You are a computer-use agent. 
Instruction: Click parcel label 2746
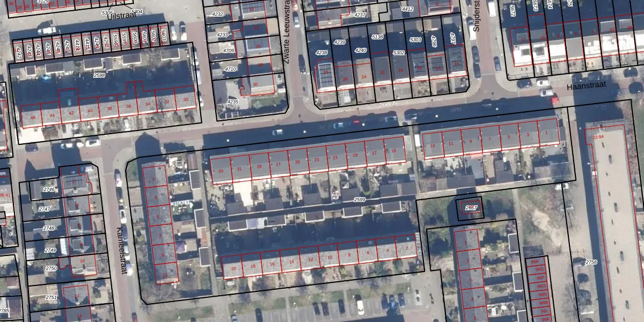click(49, 189)
